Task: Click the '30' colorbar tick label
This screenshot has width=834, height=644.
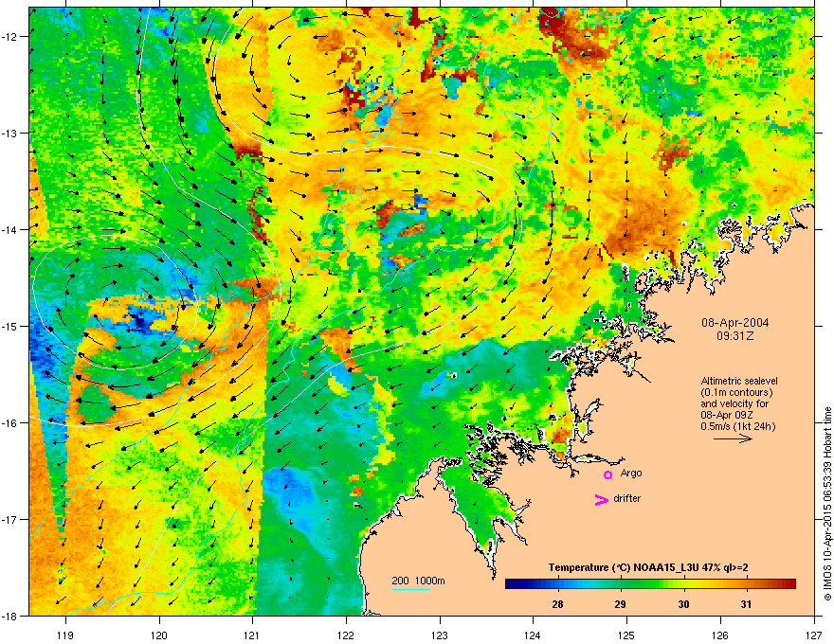Action: click(683, 604)
